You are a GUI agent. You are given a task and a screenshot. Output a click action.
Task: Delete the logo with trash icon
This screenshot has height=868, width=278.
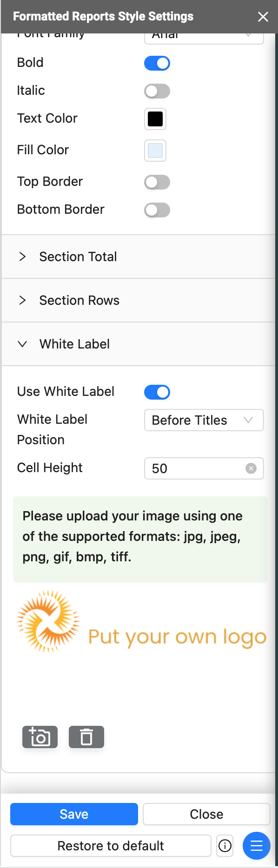[x=86, y=737]
